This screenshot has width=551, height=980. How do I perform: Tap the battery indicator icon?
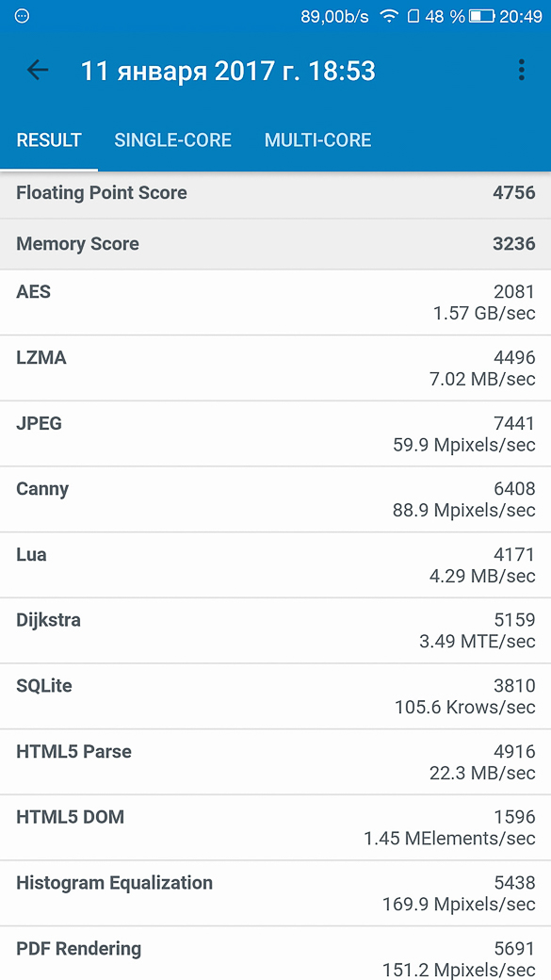click(x=480, y=16)
